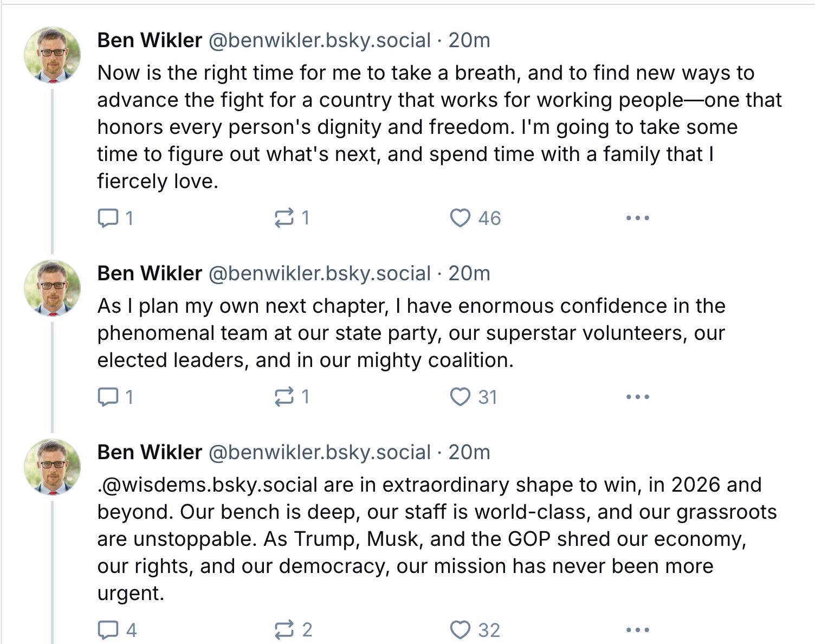Repost the post ending 'fiercely love'

click(292, 218)
